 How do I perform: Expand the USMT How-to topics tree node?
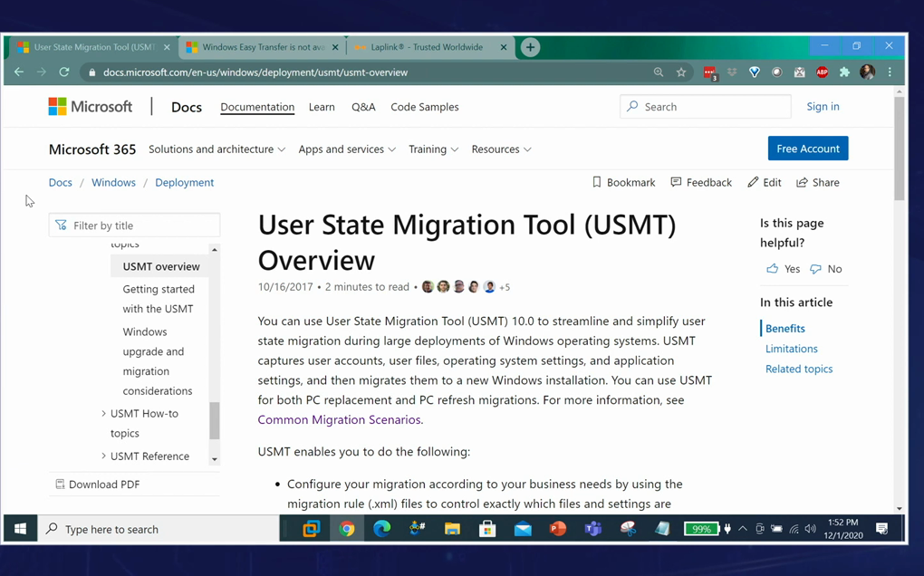103,414
